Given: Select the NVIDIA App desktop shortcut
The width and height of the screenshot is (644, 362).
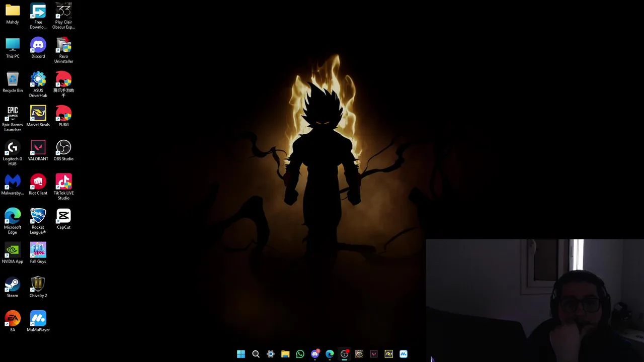Looking at the screenshot, I should pos(13,253).
